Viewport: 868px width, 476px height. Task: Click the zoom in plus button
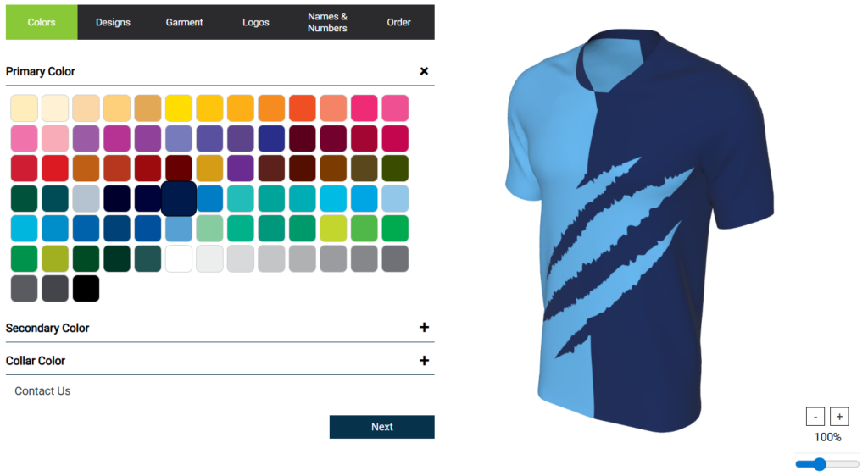(x=839, y=417)
